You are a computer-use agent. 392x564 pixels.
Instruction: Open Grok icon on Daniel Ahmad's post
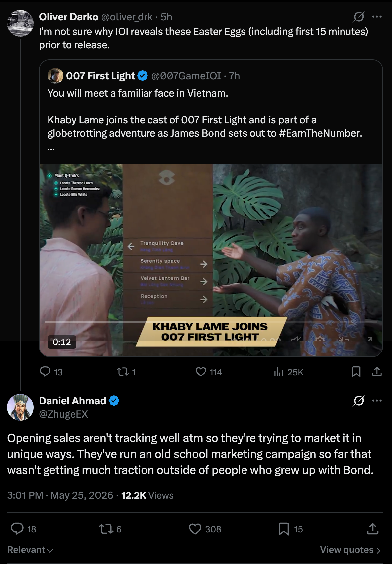click(x=359, y=401)
